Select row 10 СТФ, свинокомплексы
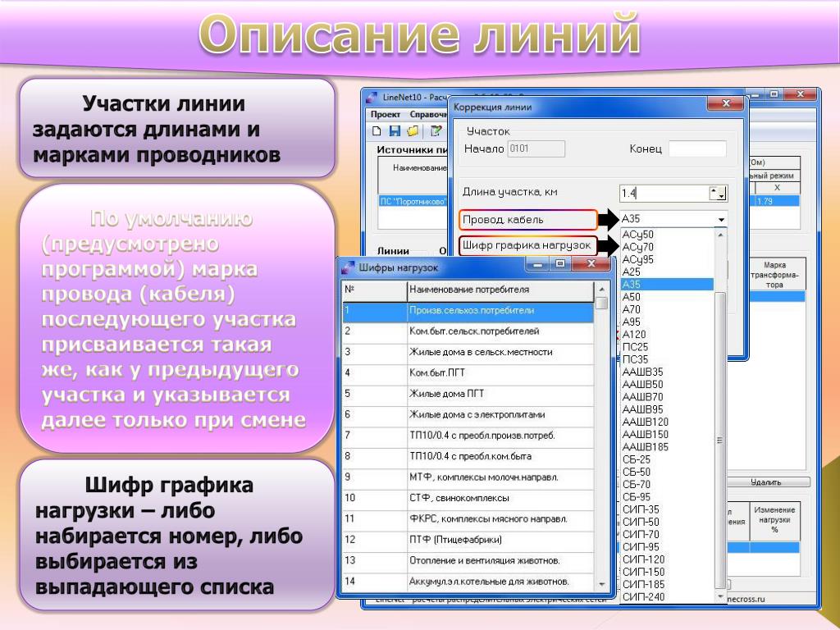This screenshot has height=630, width=840. [468, 499]
